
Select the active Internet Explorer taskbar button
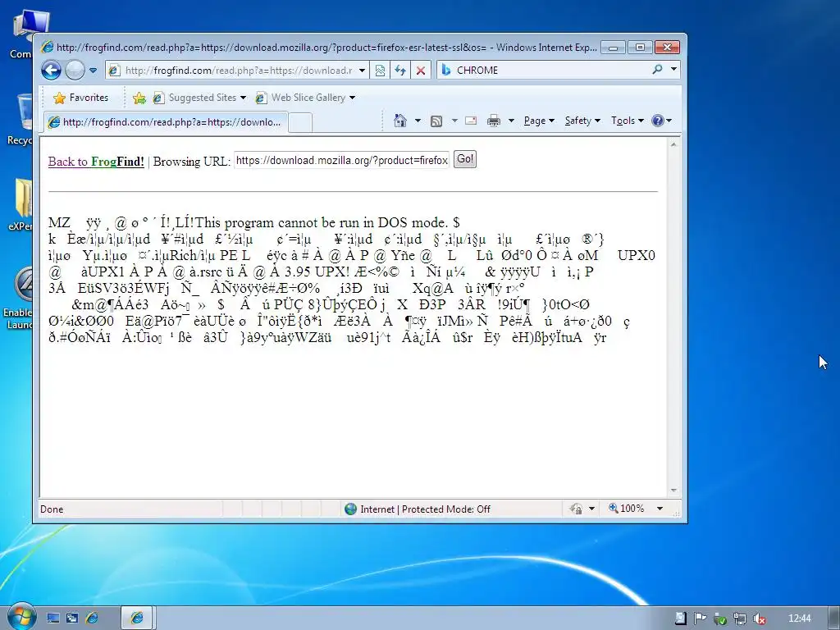[137, 619]
